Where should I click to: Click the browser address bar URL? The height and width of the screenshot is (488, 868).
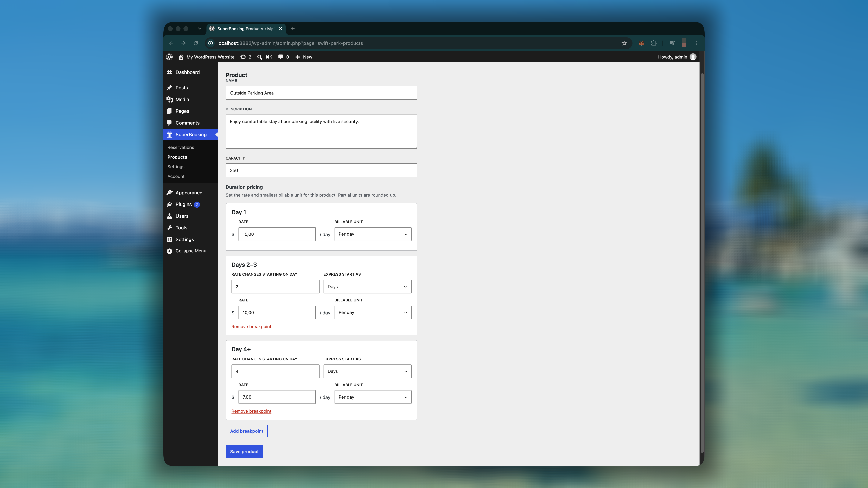pos(290,43)
